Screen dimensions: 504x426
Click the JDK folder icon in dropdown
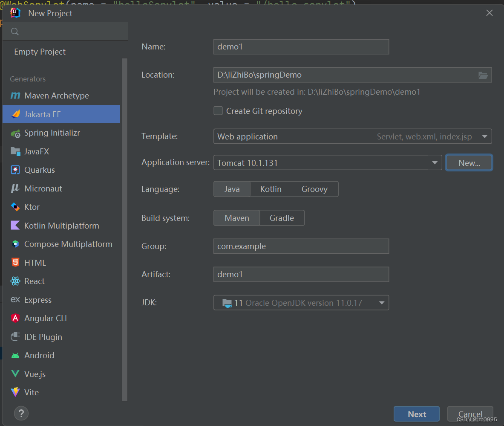tap(227, 303)
